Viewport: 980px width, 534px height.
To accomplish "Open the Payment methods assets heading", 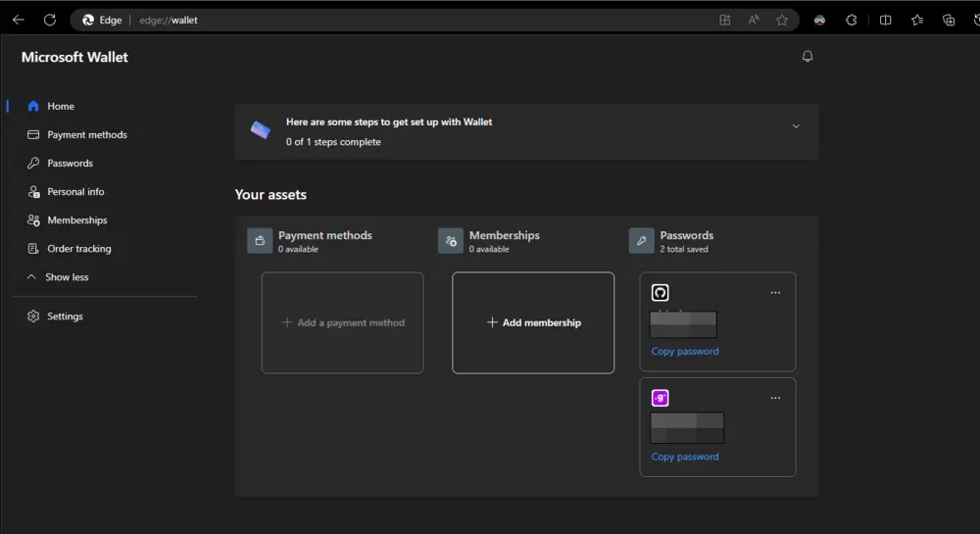I will tap(325, 235).
